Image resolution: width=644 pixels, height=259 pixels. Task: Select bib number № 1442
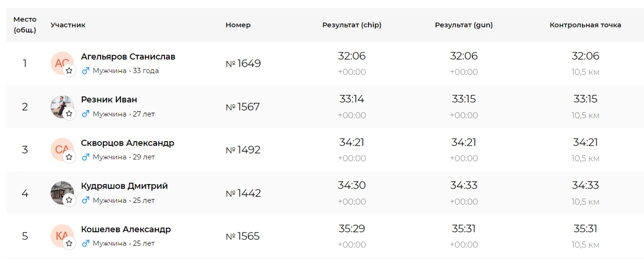click(x=243, y=193)
